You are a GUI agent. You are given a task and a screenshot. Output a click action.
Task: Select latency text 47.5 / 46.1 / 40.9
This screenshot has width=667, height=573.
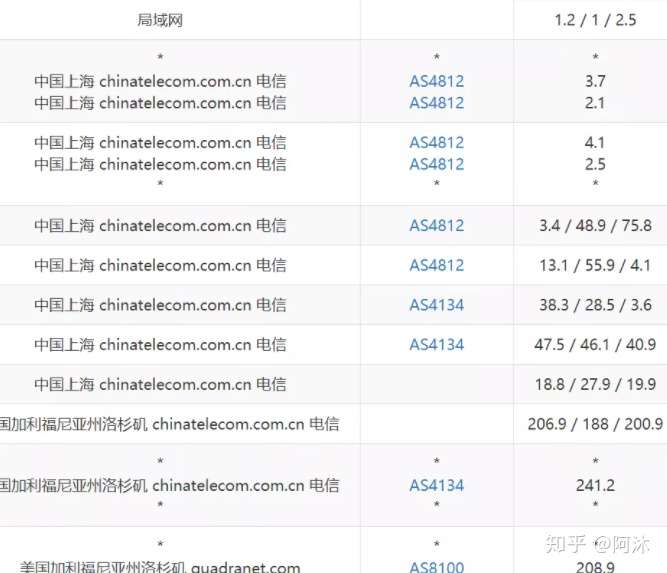(595, 345)
